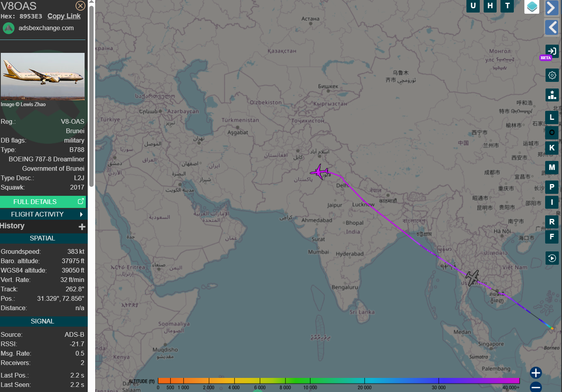This screenshot has width=562, height=392.
Task: Click the Source value ADS-B
Action: (74, 334)
